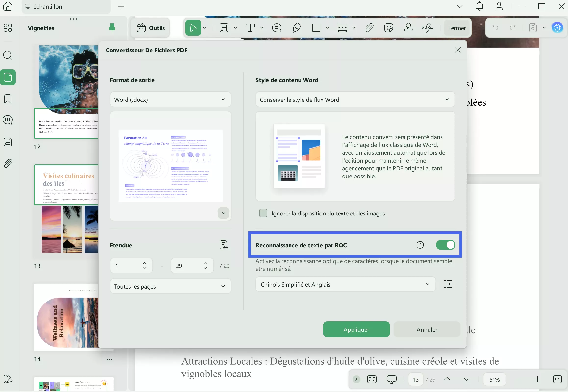568x392 pixels.
Task: Click the page range swap icon beside Etendue
Action: [224, 245]
